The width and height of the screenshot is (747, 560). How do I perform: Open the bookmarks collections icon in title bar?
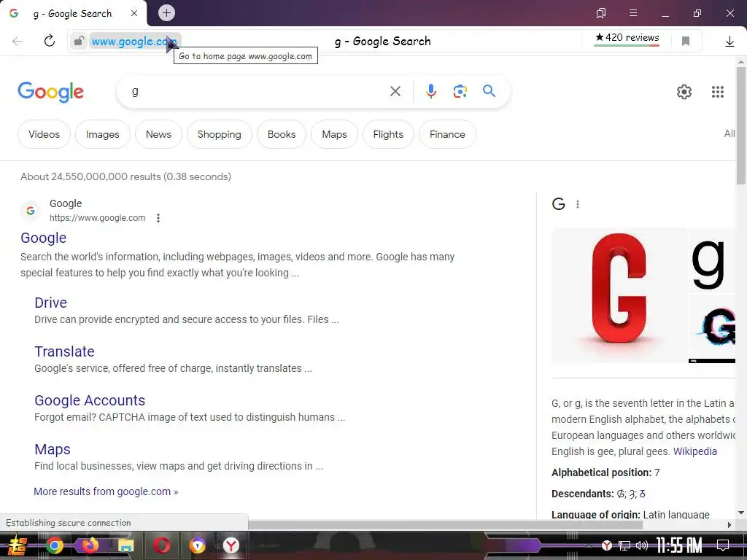(601, 13)
